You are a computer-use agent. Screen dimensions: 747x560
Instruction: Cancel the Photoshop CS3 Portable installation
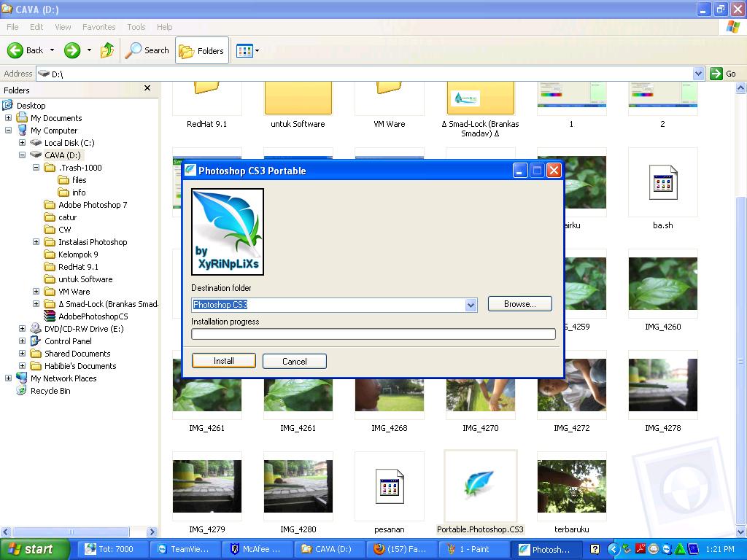pos(295,361)
